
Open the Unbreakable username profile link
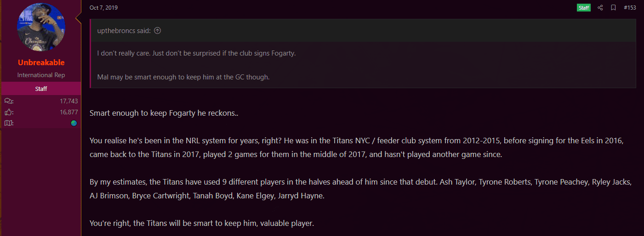(41, 62)
